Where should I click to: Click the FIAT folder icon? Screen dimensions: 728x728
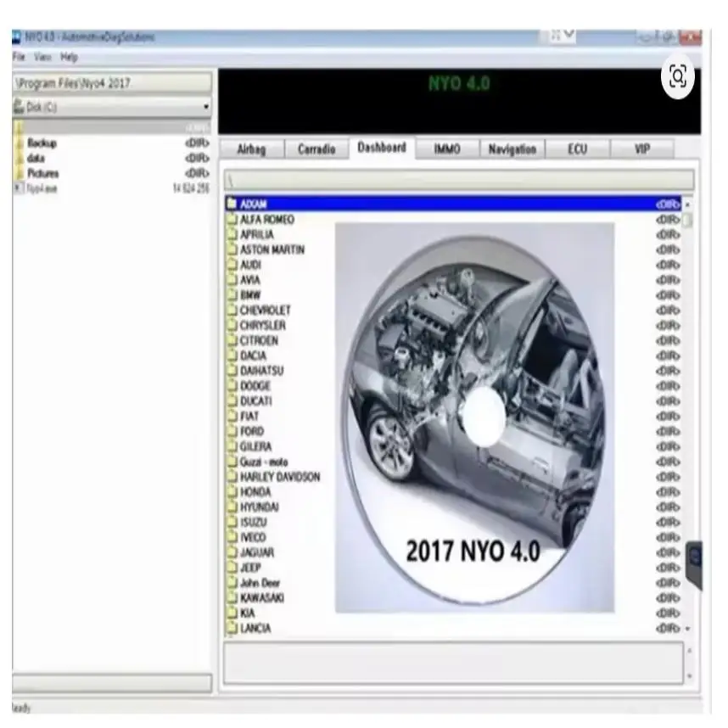(x=232, y=416)
